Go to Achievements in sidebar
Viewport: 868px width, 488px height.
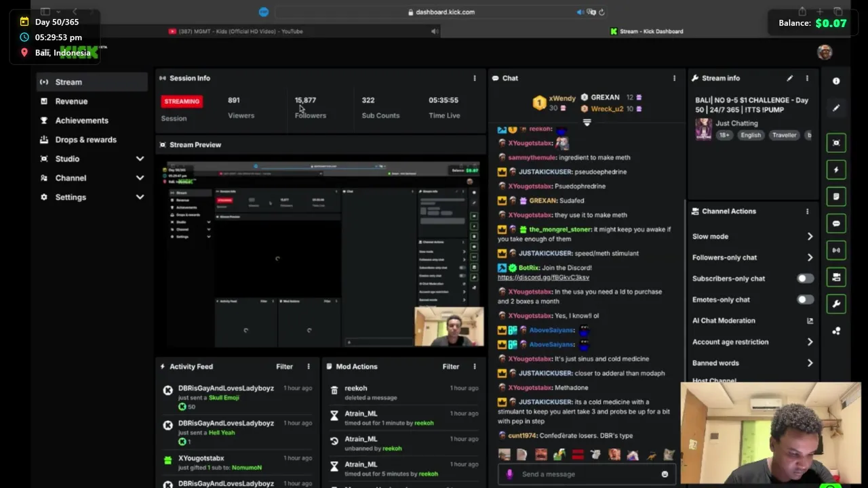point(92,121)
